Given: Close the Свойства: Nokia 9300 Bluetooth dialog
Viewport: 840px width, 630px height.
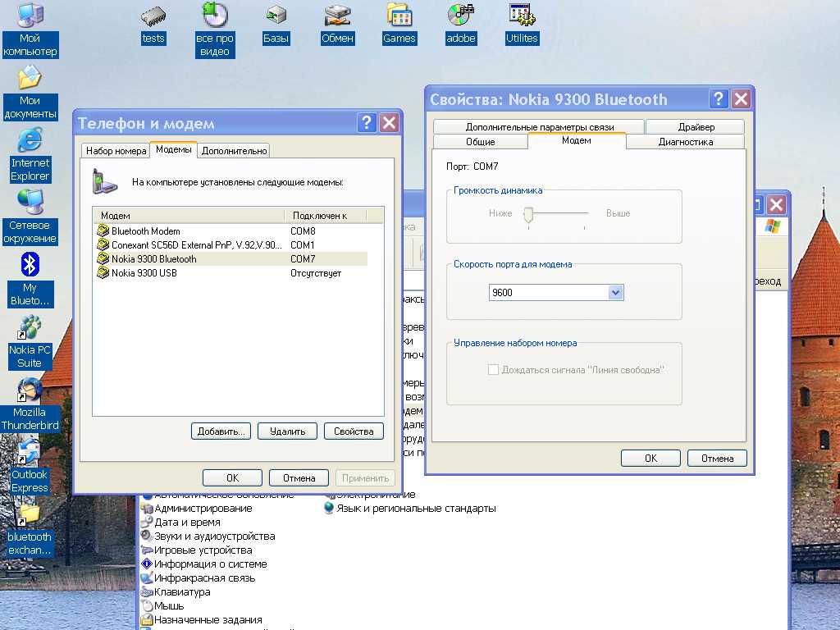Looking at the screenshot, I should pos(741,99).
